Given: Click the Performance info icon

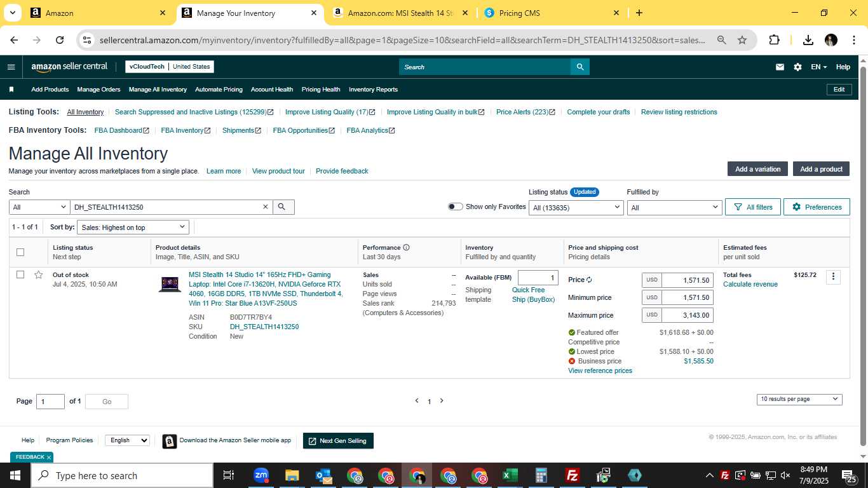Looking at the screenshot, I should coord(406,248).
